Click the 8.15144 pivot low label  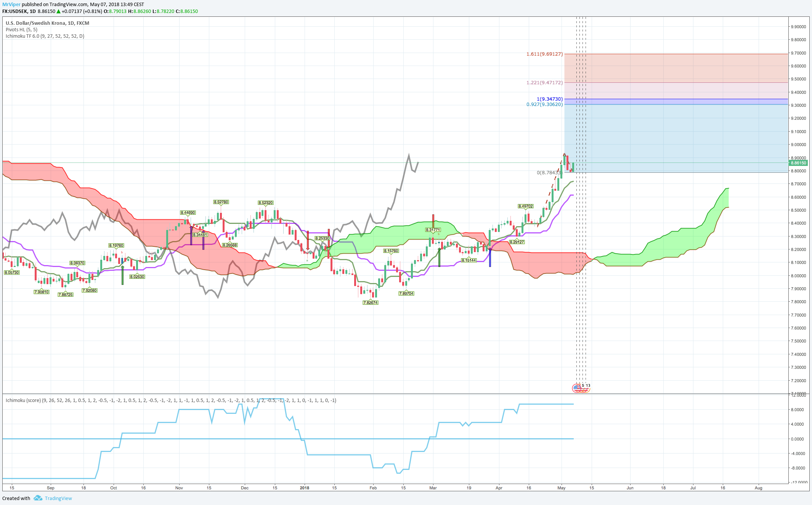[469, 260]
